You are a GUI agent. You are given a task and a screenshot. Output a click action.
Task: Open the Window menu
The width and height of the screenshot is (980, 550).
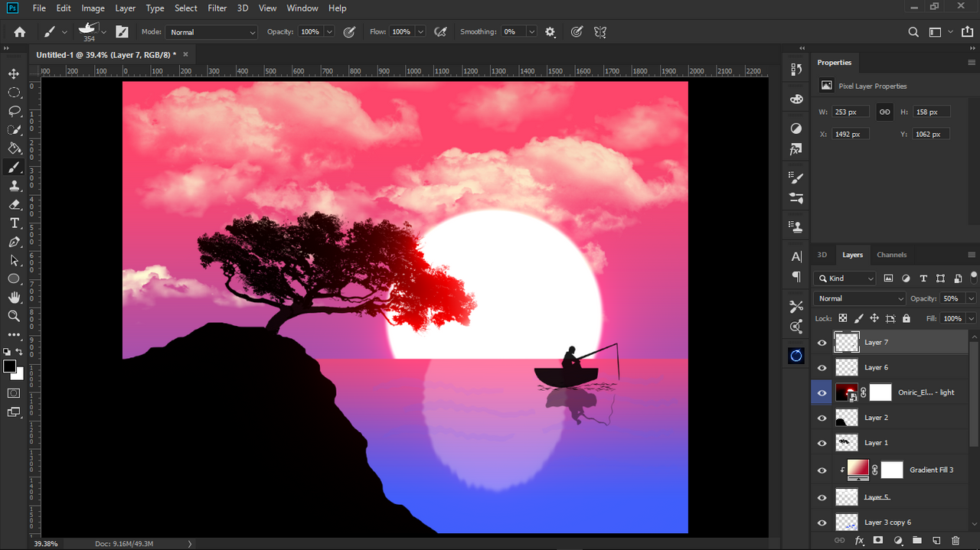point(302,8)
